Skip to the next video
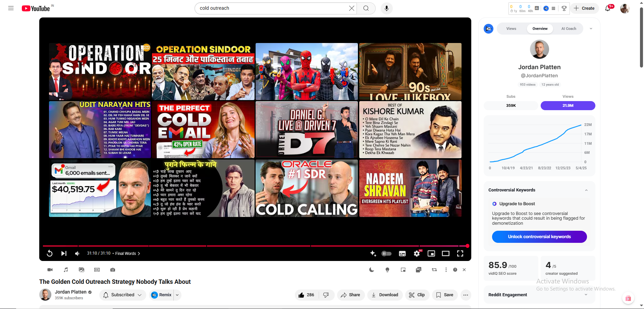The height and width of the screenshot is (309, 644). tap(64, 253)
